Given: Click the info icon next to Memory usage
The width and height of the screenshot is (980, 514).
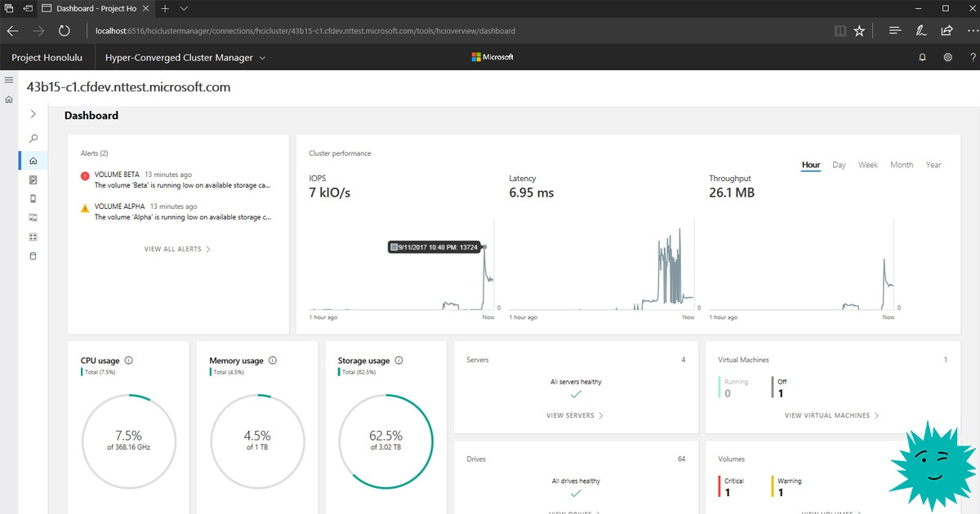Looking at the screenshot, I should (x=273, y=361).
